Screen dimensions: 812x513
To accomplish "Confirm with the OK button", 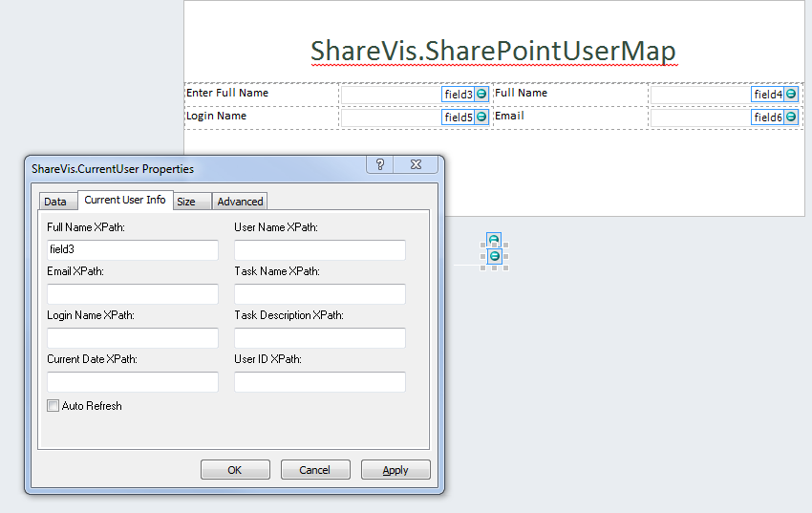I will point(235,469).
